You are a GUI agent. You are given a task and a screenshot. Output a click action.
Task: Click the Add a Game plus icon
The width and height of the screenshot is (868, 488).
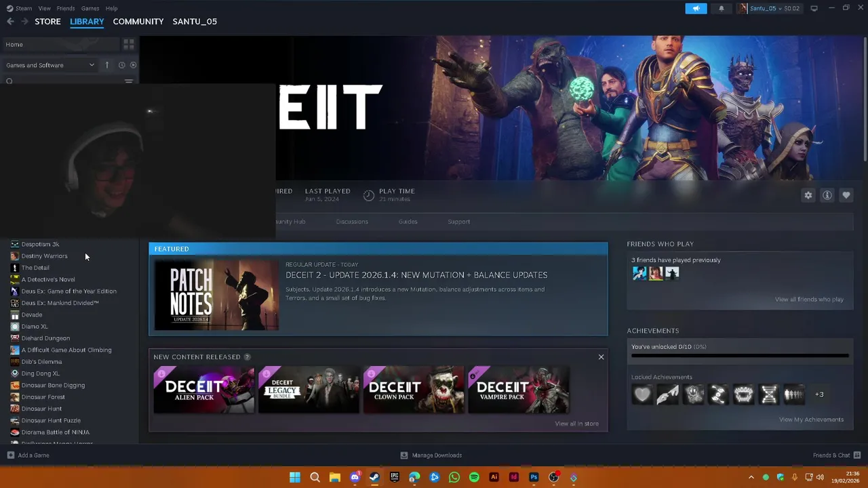[x=11, y=455]
